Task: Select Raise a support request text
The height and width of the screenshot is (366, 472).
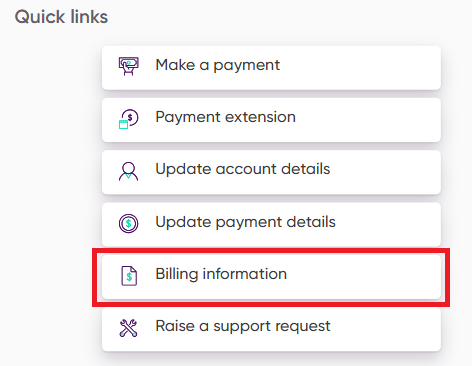Action: tap(243, 326)
